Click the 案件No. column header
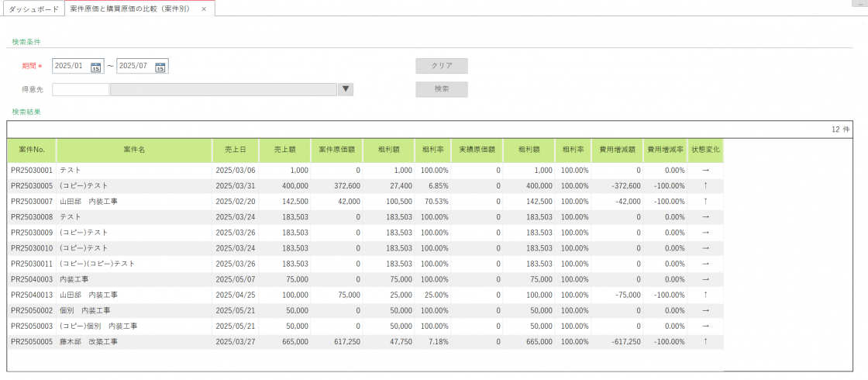This screenshot has height=380, width=868. 32,150
